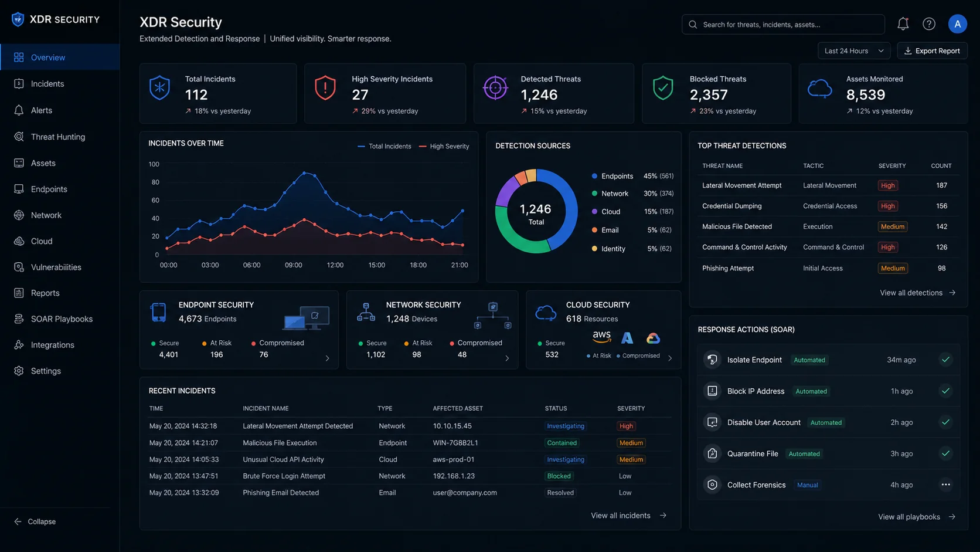Click the XDR Security shield logo
The height and width of the screenshot is (552, 980).
tap(18, 19)
